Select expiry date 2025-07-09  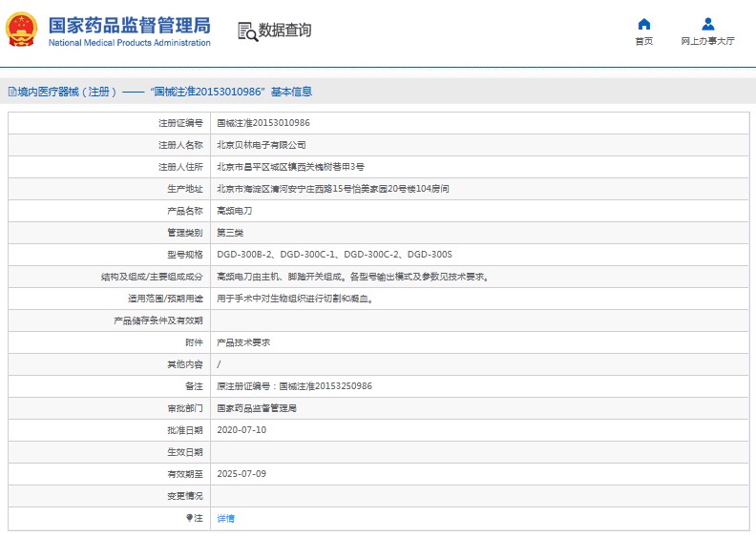[241, 474]
